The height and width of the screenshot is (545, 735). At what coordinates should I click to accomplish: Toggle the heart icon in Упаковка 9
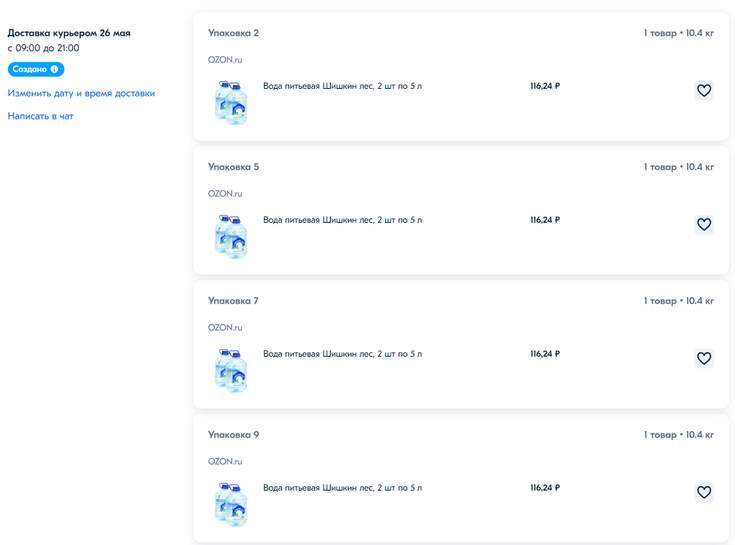point(704,492)
